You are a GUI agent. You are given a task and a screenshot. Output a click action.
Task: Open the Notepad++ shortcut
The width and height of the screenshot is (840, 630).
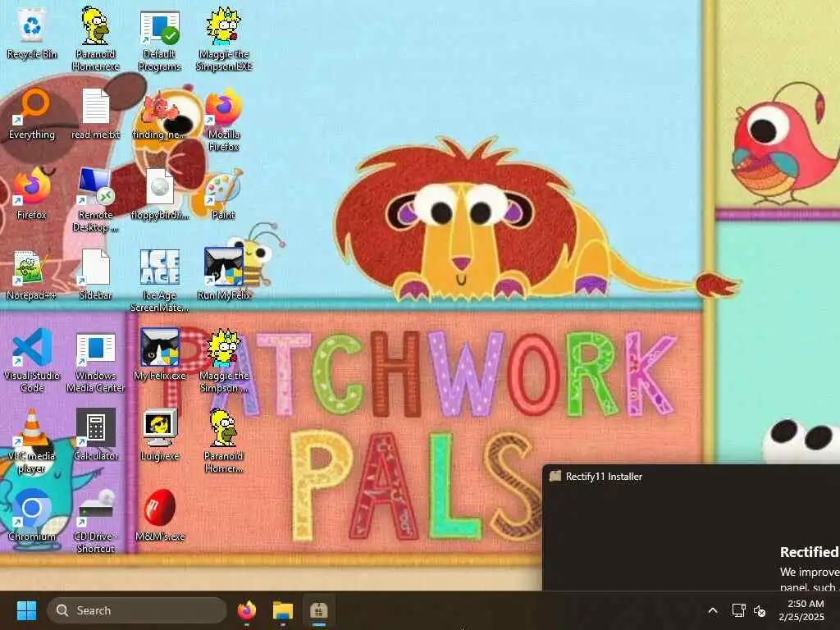[32, 274]
